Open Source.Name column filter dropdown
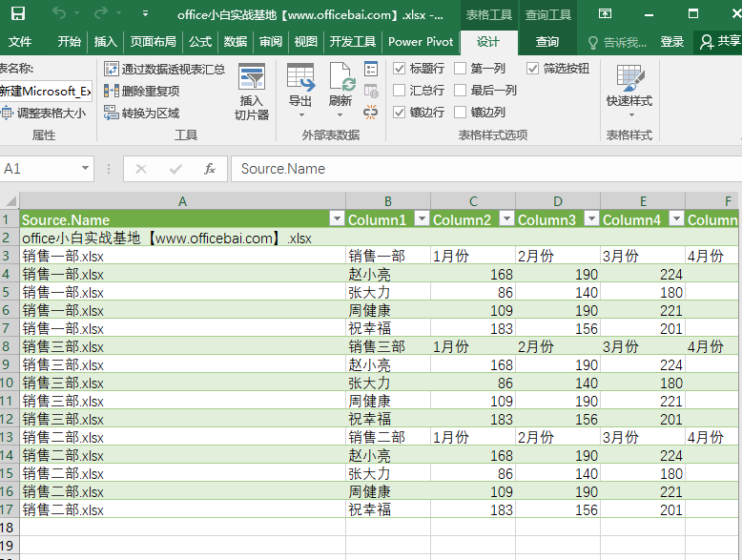 (337, 218)
